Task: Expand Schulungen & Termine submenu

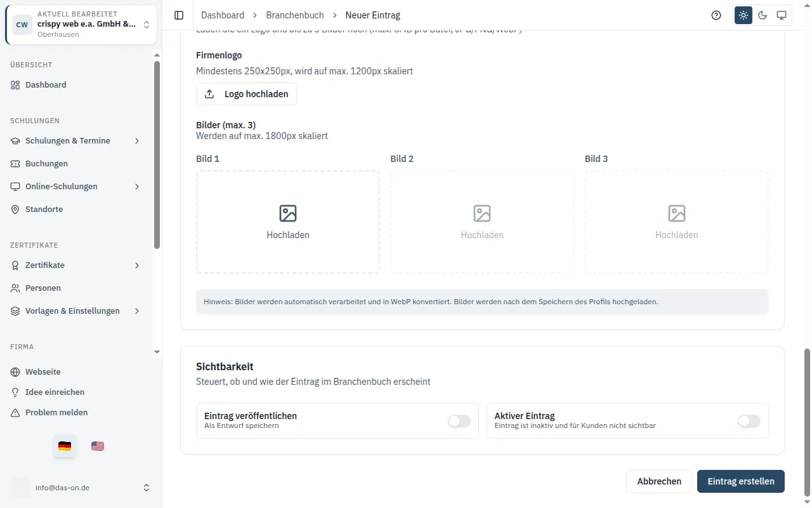Action: pos(137,141)
